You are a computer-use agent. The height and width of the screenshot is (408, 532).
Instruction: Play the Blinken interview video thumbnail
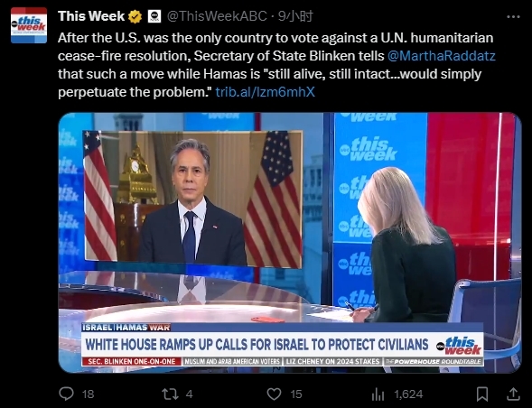(x=290, y=243)
